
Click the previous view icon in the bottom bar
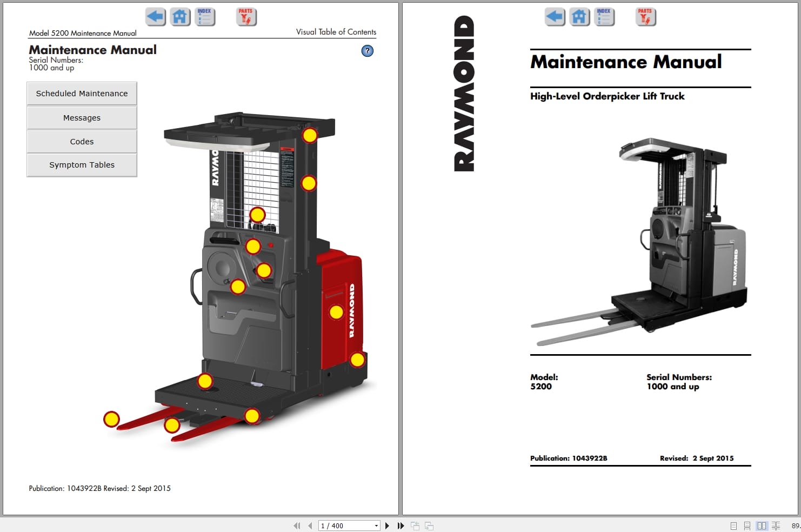tap(415, 526)
